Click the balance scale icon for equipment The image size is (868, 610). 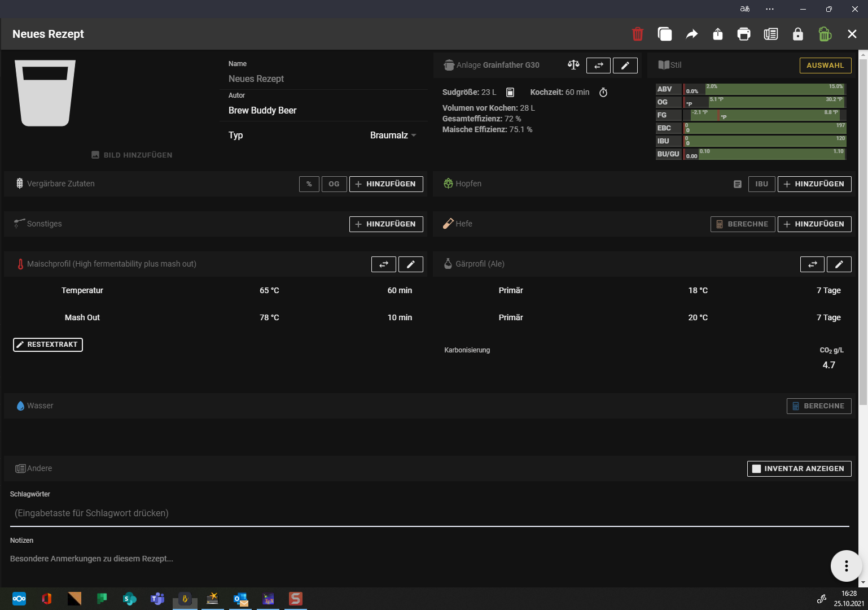(x=573, y=65)
